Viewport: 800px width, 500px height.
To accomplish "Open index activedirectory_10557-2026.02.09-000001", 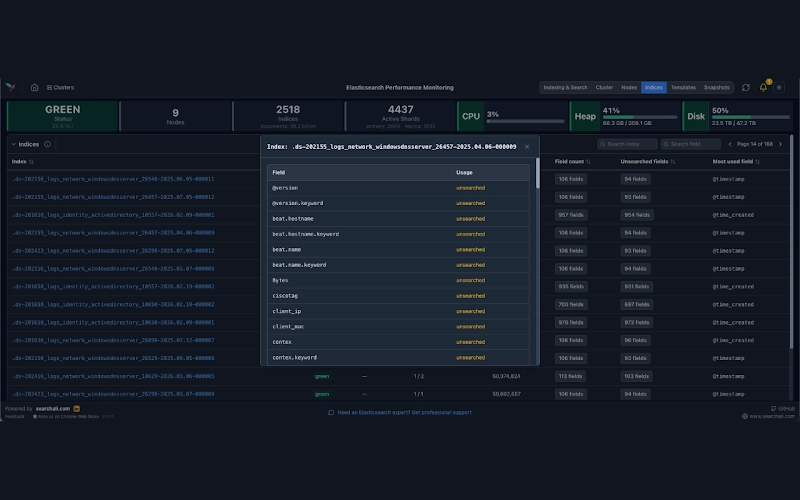I will [113, 215].
